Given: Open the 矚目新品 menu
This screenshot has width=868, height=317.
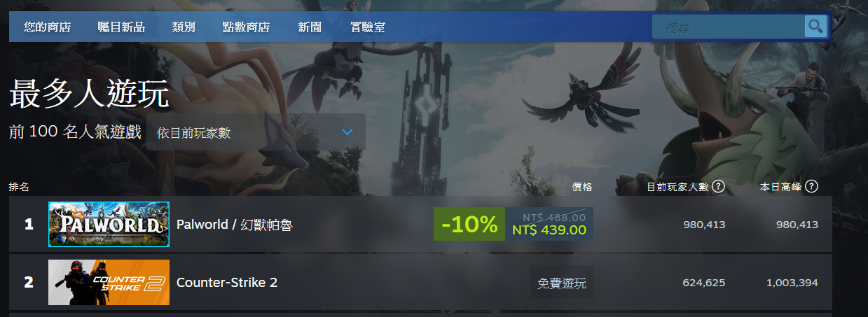Looking at the screenshot, I should (121, 27).
